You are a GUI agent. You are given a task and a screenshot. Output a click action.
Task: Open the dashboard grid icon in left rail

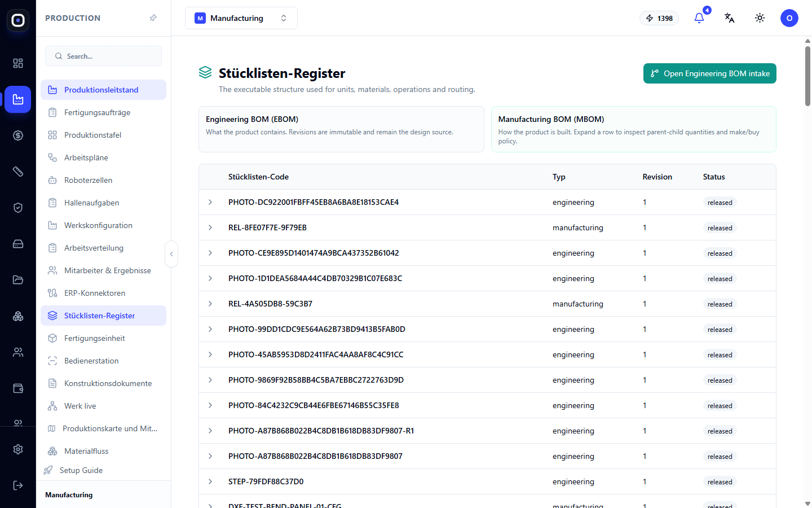(x=18, y=63)
